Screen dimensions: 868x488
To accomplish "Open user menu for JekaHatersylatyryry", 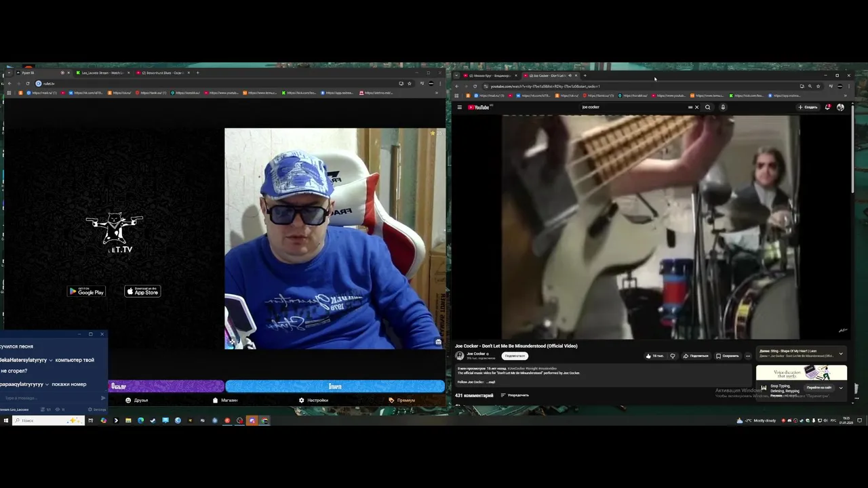I will (51, 360).
